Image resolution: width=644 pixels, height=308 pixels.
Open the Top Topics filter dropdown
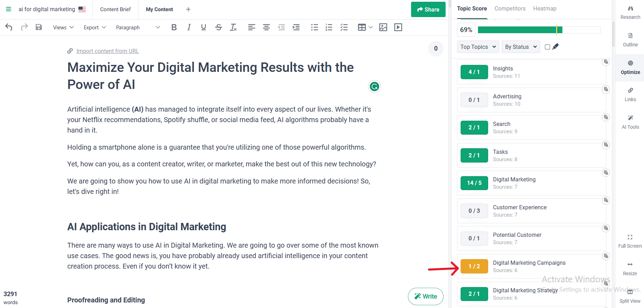tap(478, 47)
